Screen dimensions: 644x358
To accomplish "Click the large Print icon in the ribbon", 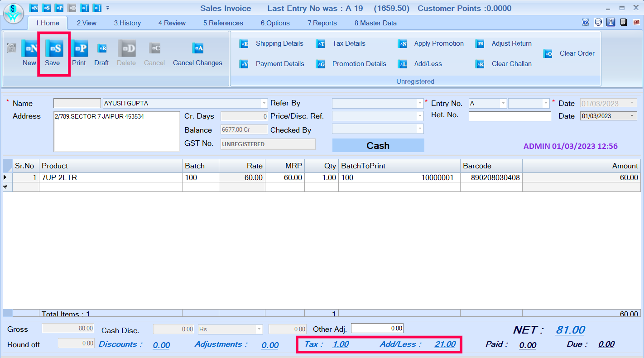I will point(79,48).
